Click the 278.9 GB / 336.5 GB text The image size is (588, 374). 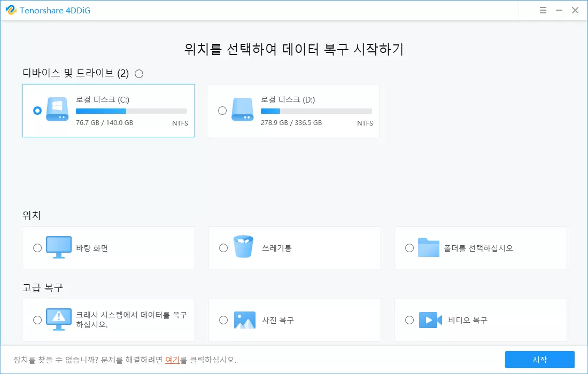[291, 122]
